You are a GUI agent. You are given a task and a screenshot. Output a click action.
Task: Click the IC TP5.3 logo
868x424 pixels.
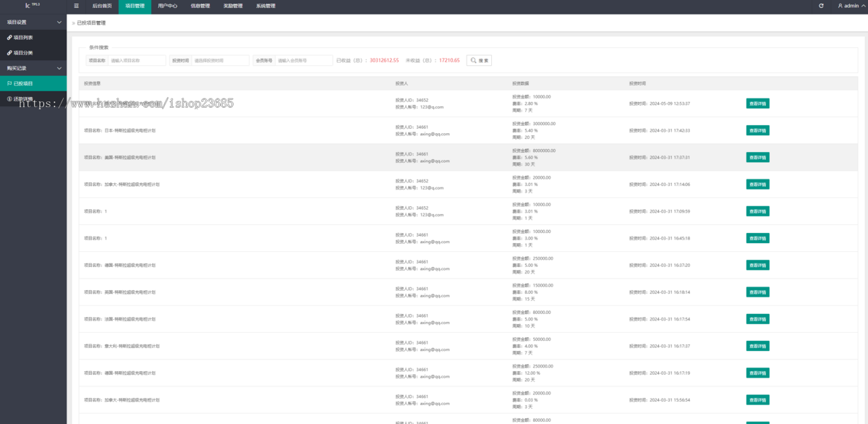tap(33, 6)
